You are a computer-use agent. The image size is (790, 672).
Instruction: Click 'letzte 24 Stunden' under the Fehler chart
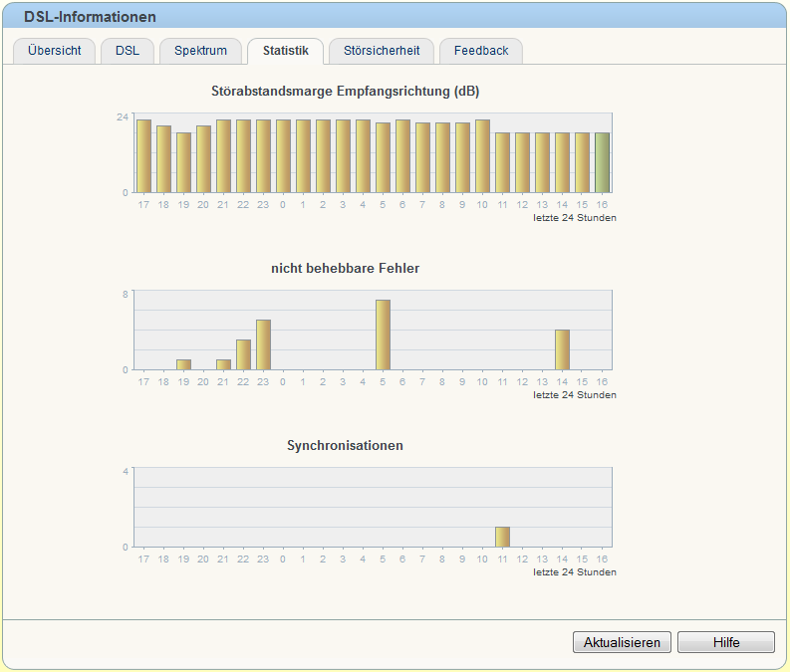pos(575,394)
